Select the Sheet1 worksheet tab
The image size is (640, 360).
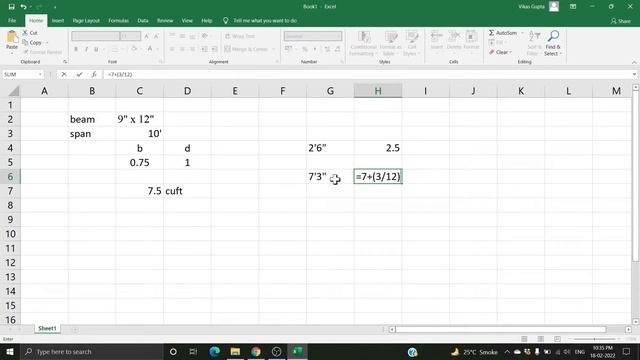tap(47, 329)
